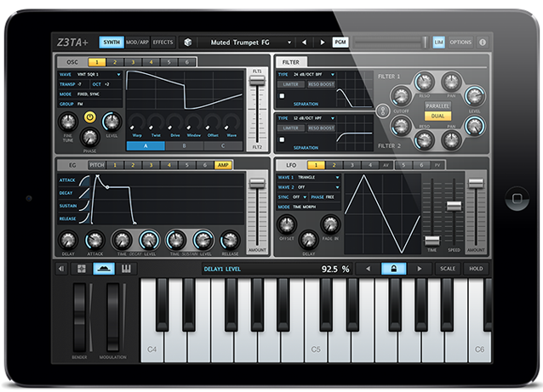
Task: Toggle oscillator power button
Action: click(x=89, y=117)
